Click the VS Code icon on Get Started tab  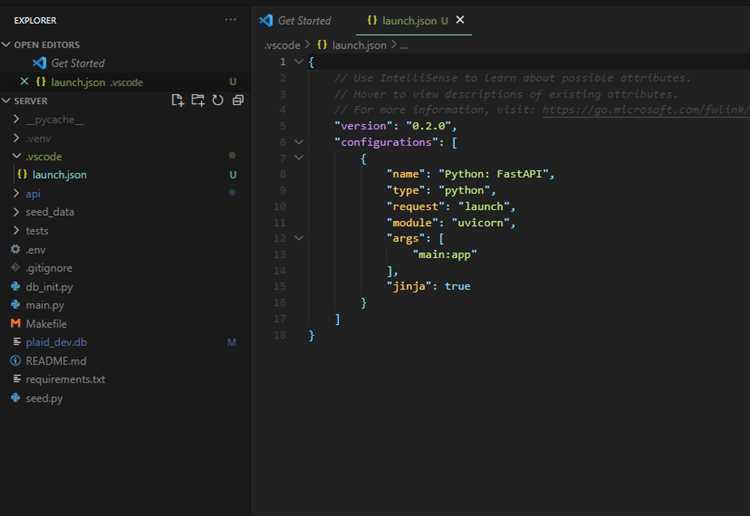point(266,20)
